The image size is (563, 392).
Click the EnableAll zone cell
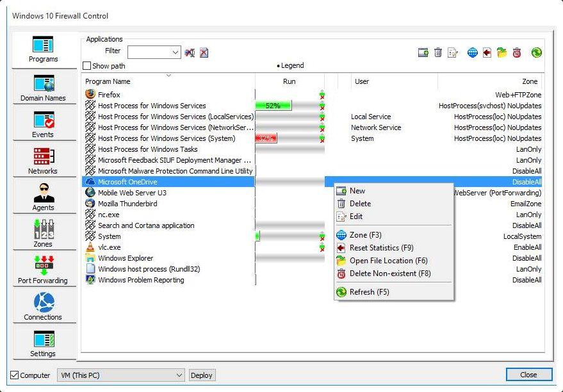pyautogui.click(x=528, y=247)
